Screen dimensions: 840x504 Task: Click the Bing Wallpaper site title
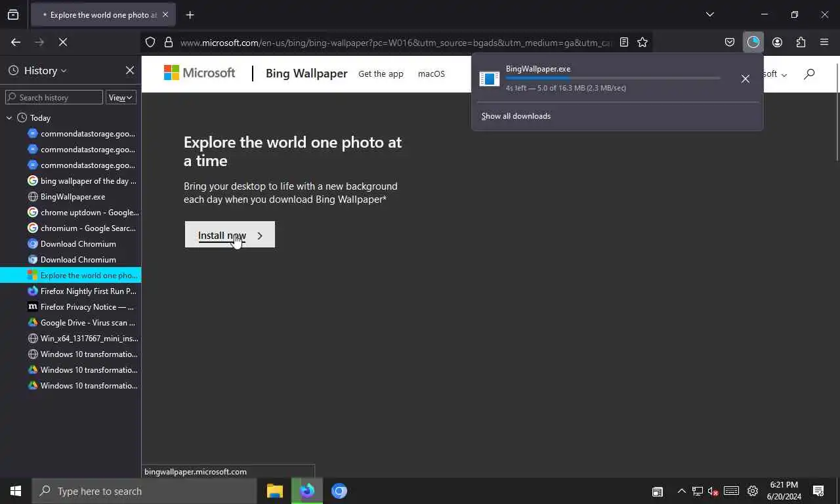point(306,73)
